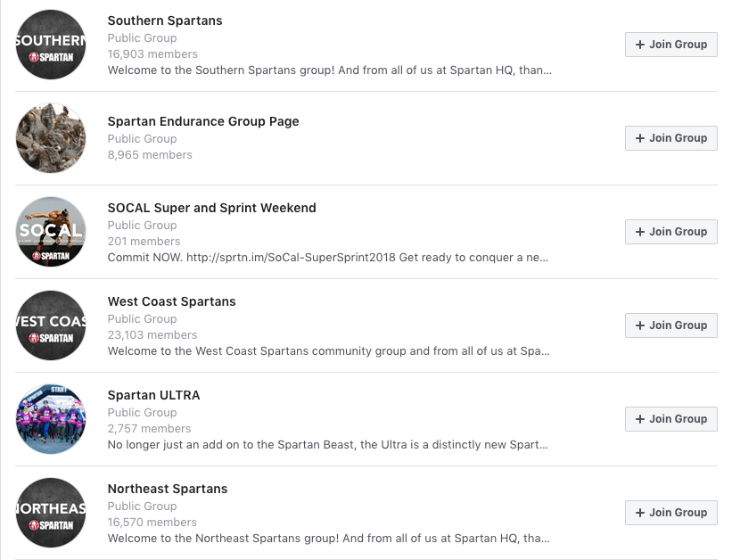732x560 pixels.
Task: Open the Spartan ULTRA title link
Action: [153, 395]
